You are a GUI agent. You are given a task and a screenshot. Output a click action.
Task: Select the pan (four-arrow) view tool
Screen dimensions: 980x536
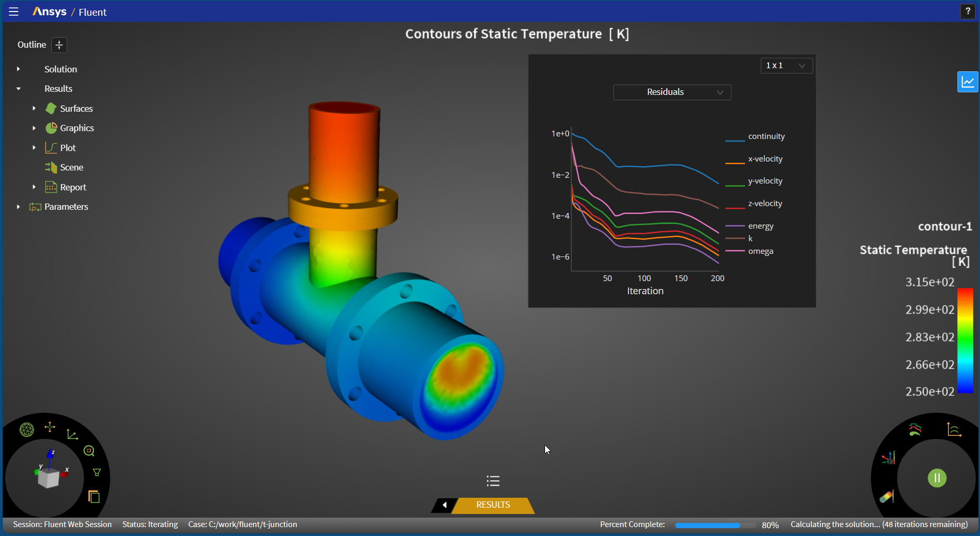50,427
